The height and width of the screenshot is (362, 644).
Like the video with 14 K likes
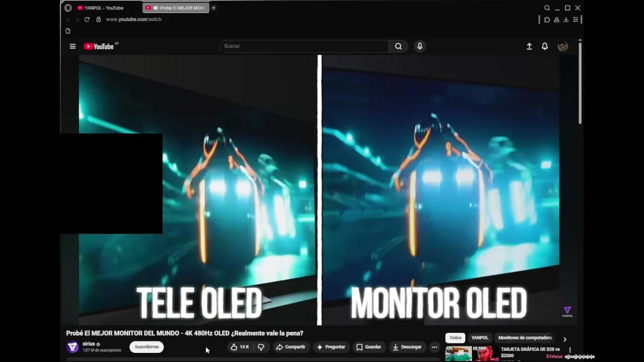coord(239,347)
